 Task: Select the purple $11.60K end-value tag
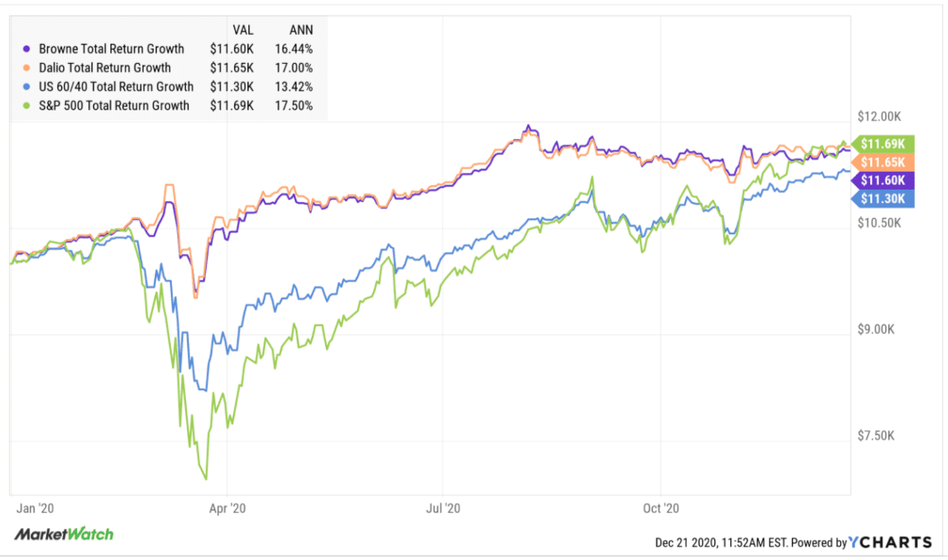pos(886,180)
